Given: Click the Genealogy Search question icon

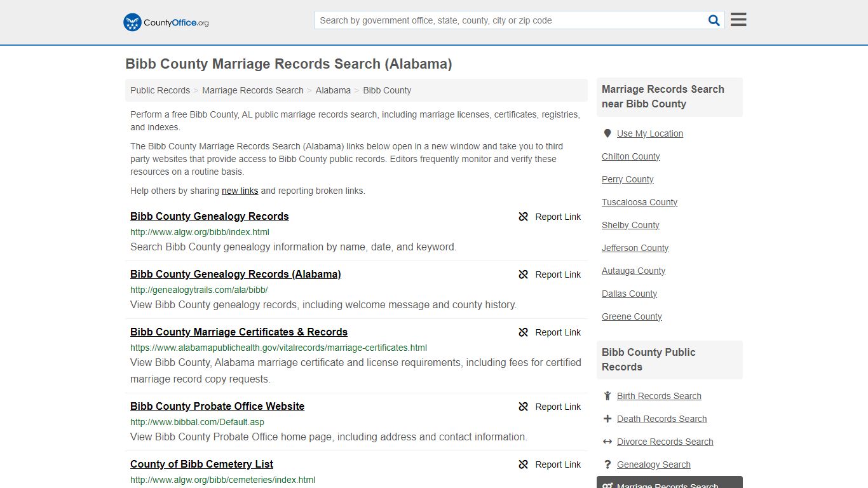Looking at the screenshot, I should [607, 464].
